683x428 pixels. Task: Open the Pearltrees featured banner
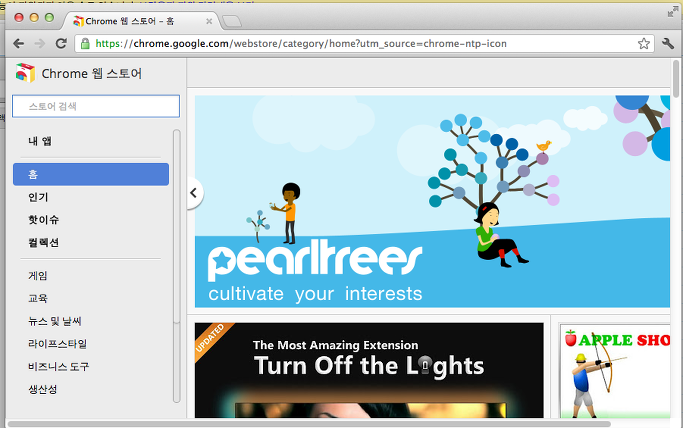point(432,201)
